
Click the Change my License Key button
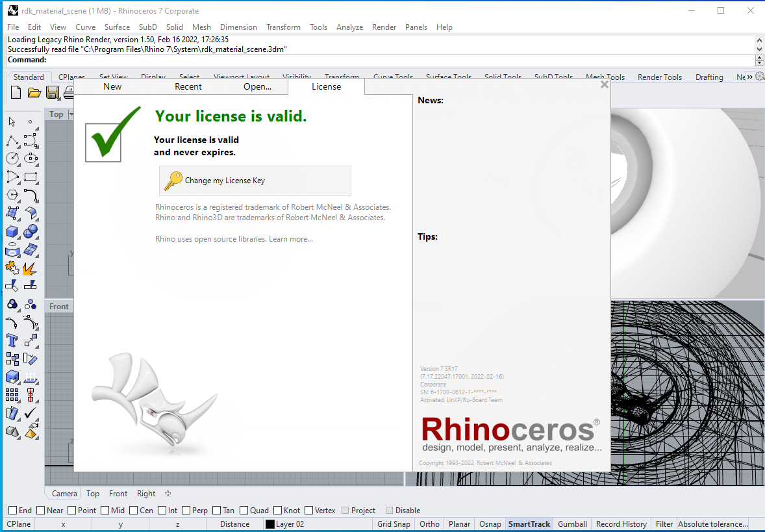click(x=255, y=181)
